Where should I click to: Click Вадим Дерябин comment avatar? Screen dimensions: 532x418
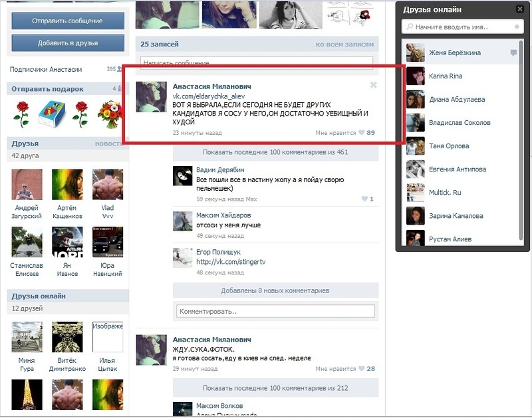[x=182, y=175]
